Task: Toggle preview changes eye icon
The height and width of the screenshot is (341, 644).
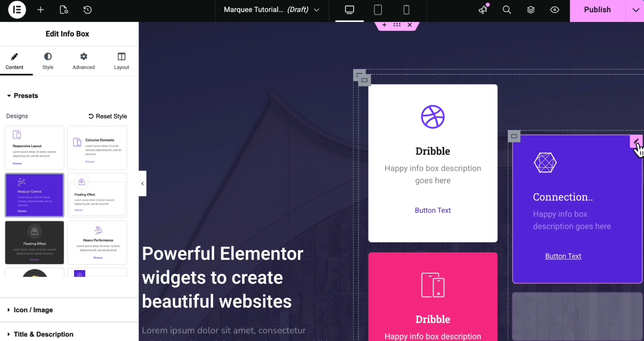Action: pos(555,10)
